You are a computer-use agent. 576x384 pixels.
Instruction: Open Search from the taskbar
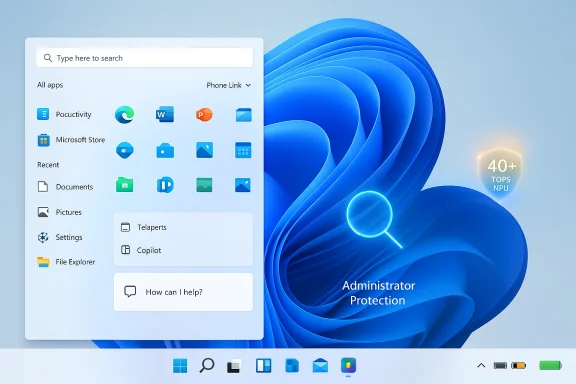207,365
